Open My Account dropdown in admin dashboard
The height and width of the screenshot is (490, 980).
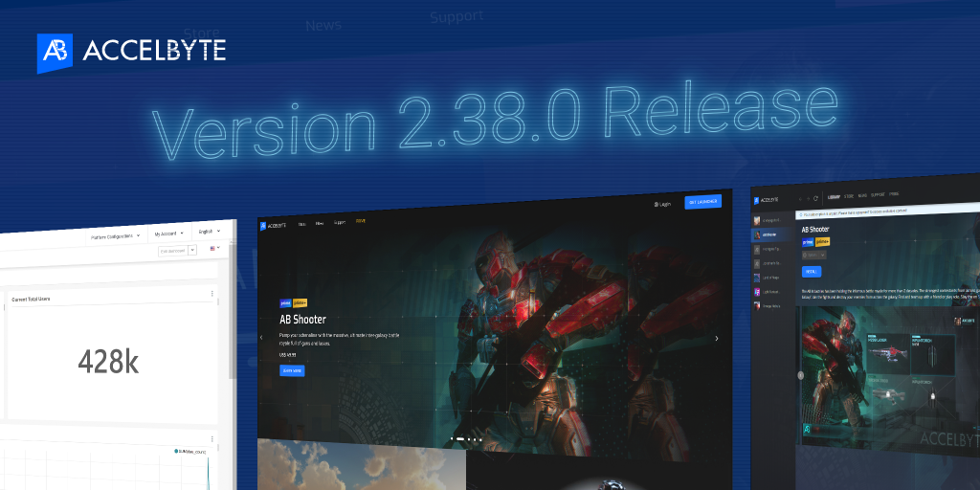169,234
